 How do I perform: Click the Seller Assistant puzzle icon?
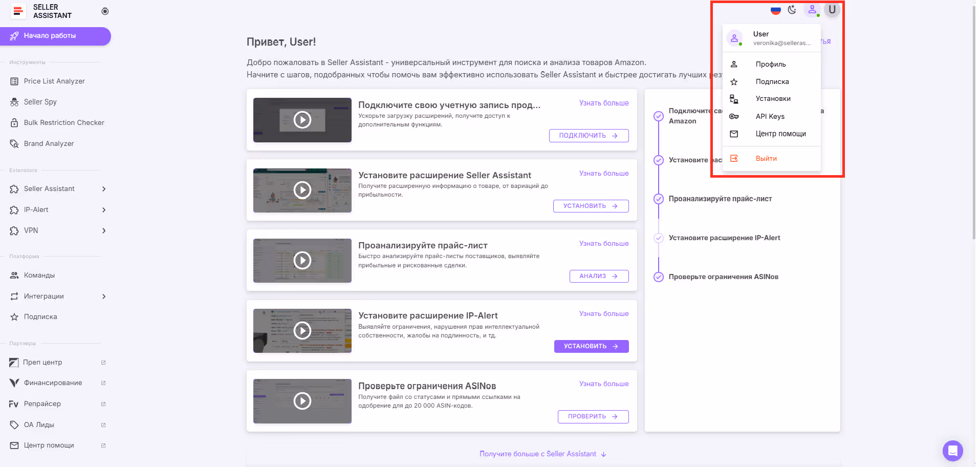(14, 189)
